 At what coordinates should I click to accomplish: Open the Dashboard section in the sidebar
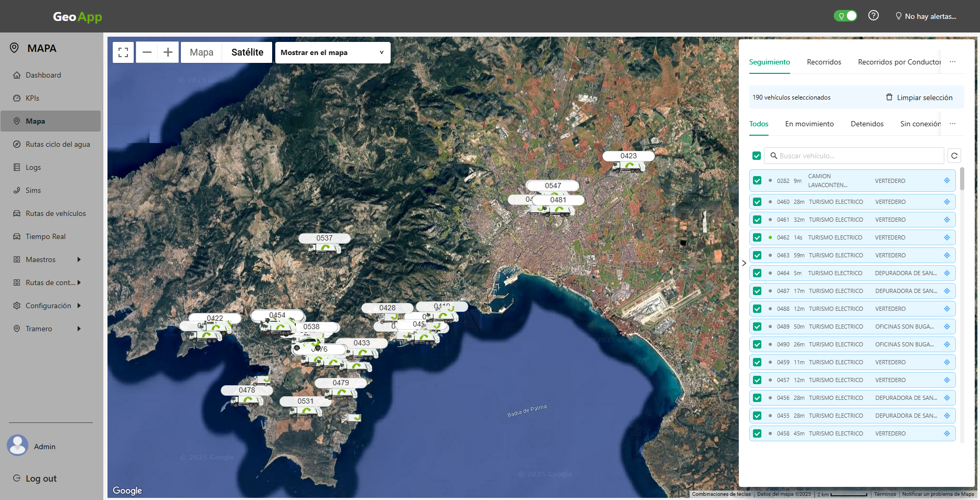[43, 75]
